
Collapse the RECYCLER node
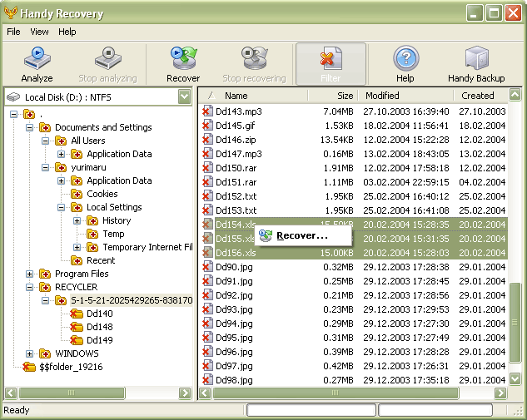pyautogui.click(x=30, y=288)
